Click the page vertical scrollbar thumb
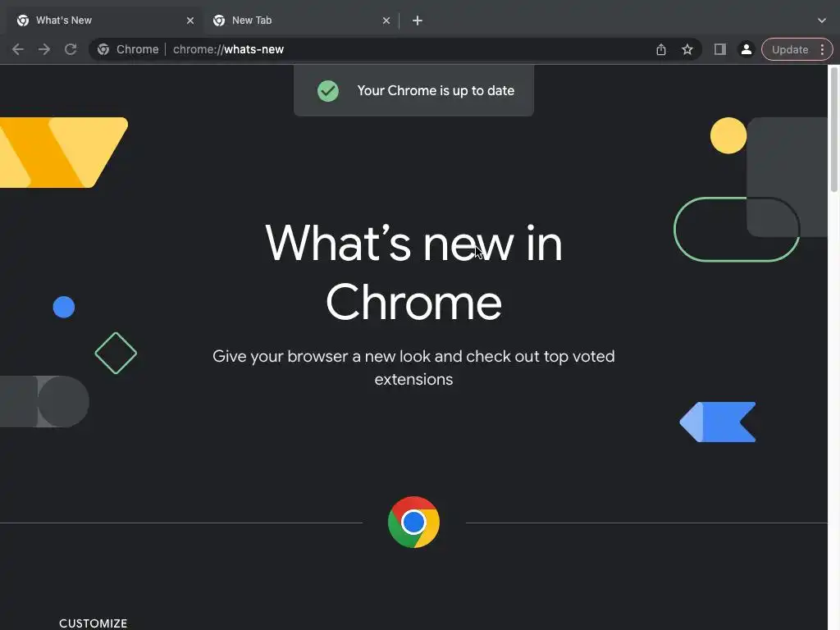 tap(834, 129)
